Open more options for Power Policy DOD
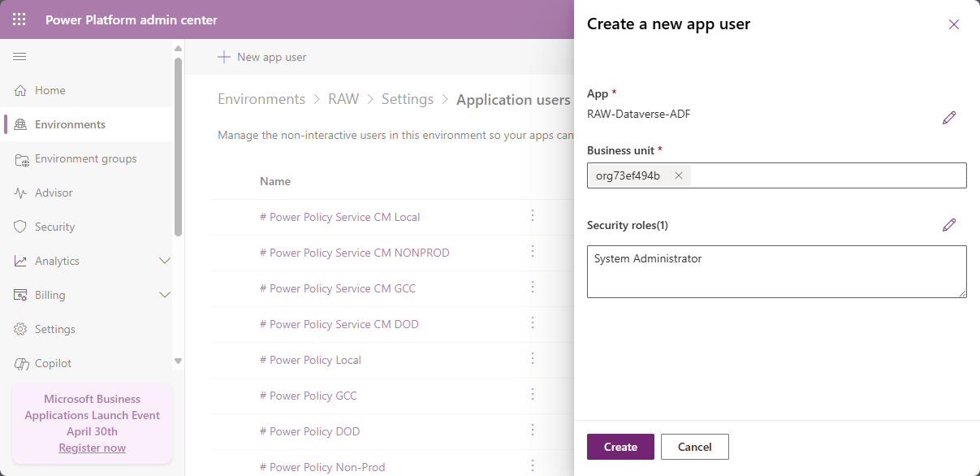Screen dimensions: 980x476 pyautogui.click(x=533, y=430)
